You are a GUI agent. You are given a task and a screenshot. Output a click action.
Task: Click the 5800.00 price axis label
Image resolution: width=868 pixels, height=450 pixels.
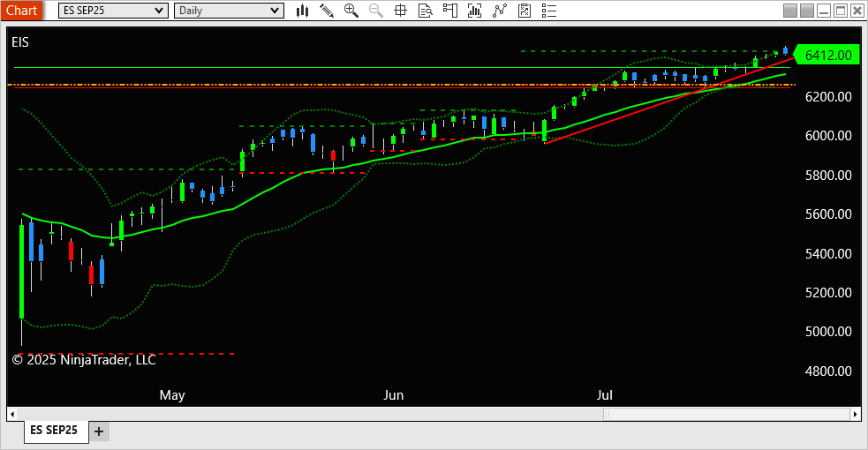(828, 176)
